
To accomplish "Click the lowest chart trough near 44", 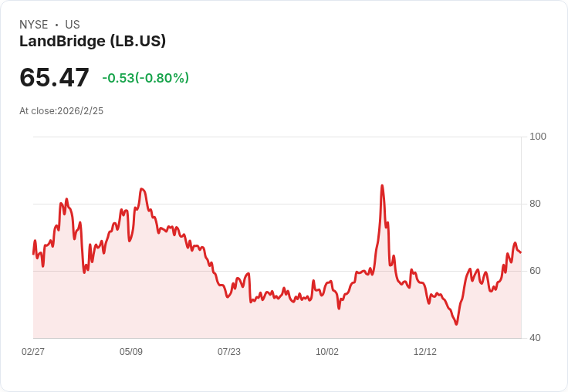I will pos(456,324).
